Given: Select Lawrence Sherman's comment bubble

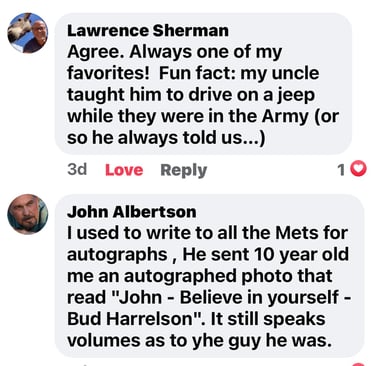Looking at the screenshot, I should coord(203,84).
